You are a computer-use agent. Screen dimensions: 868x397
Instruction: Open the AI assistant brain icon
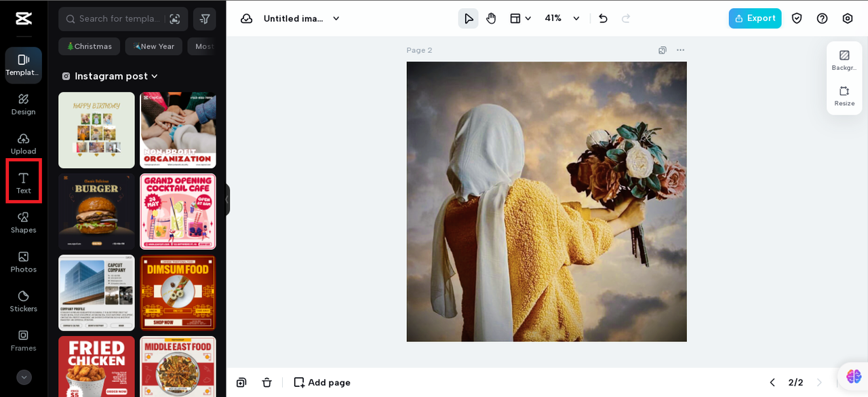coord(854,376)
